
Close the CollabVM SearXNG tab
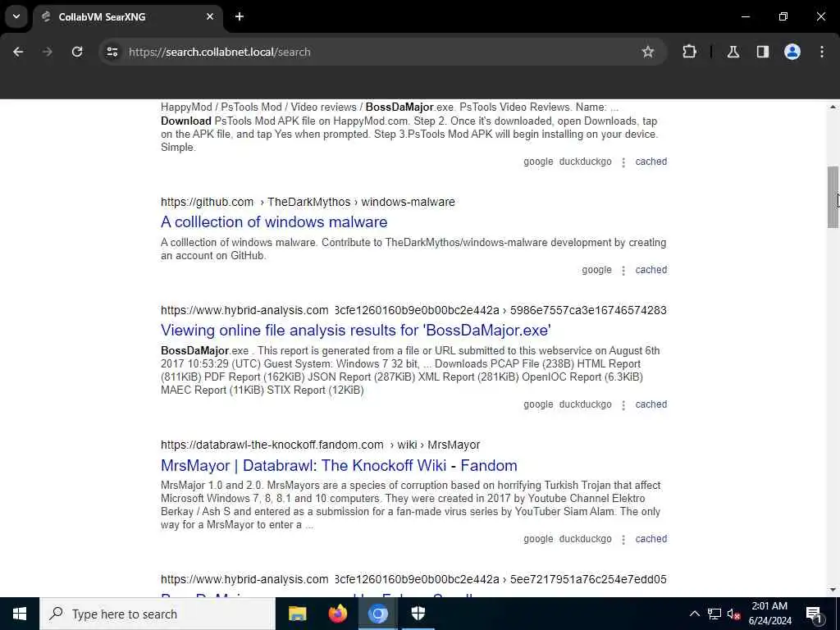point(210,16)
